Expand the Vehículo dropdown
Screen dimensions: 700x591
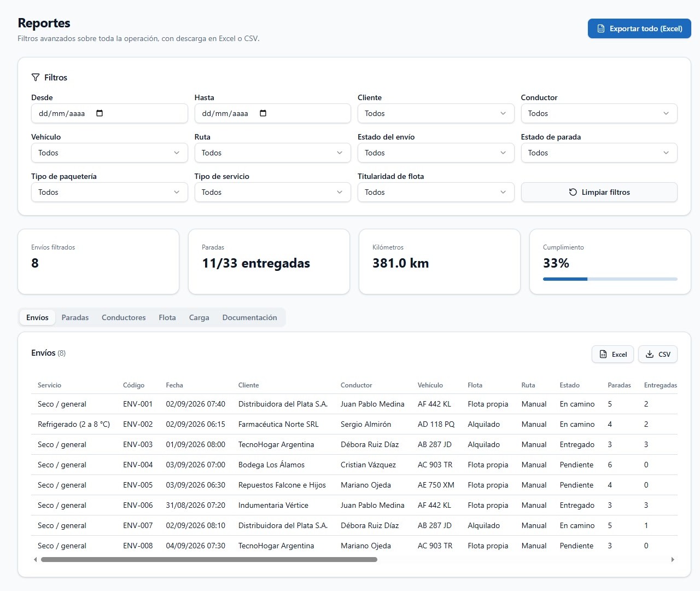coord(109,153)
